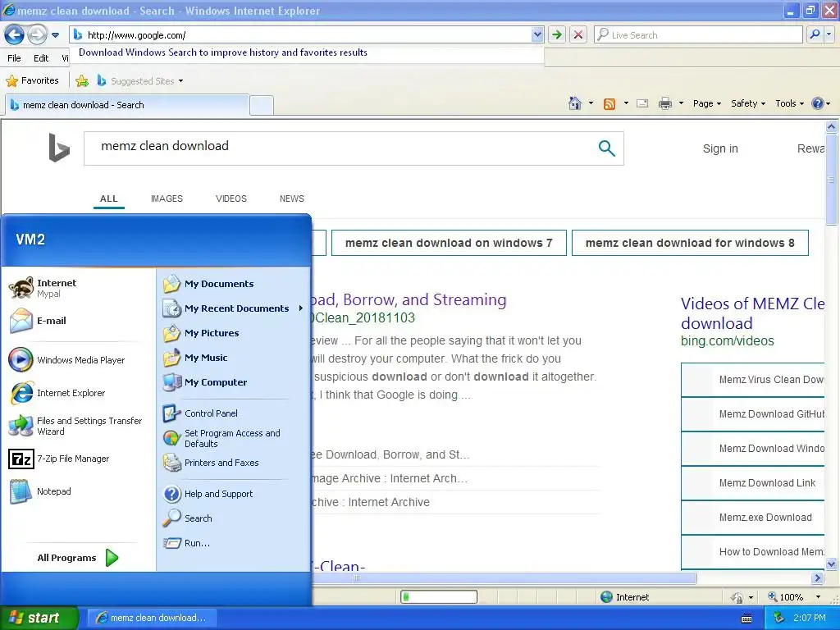This screenshot has height=630, width=840.
Task: Click the IE Forward navigation button
Action: click(x=37, y=34)
